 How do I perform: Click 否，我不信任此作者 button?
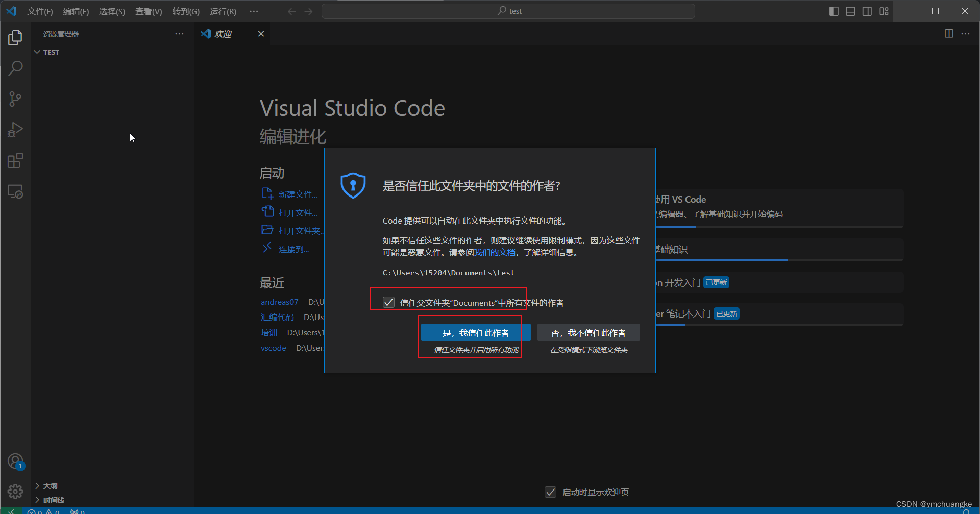[589, 333]
